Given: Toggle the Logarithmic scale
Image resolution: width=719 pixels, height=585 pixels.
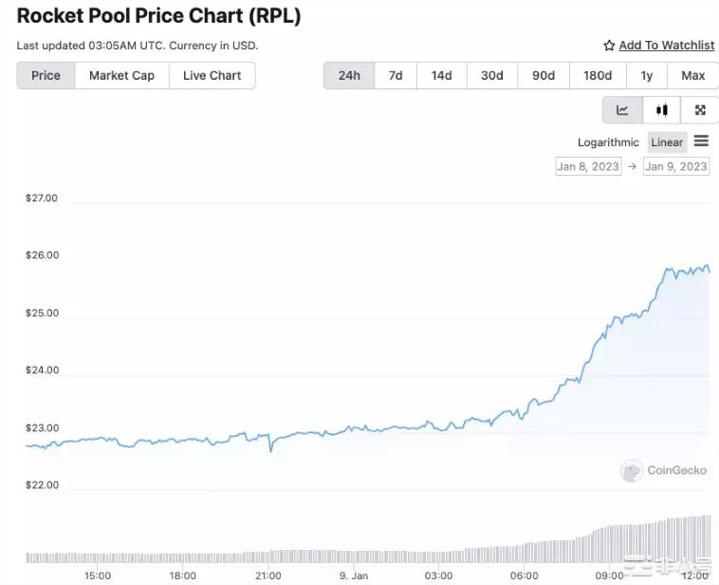Looking at the screenshot, I should coord(608,143).
